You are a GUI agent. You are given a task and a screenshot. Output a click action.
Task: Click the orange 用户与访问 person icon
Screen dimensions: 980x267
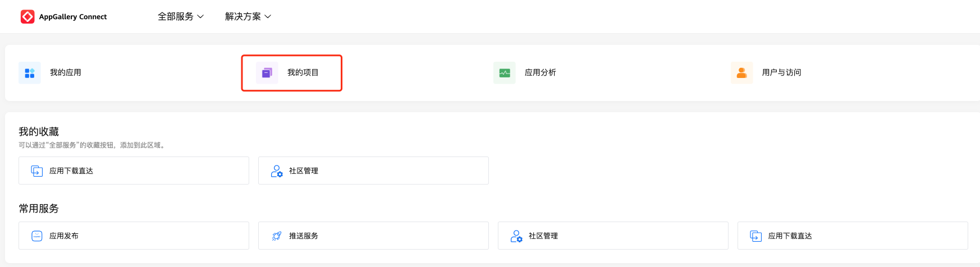[742, 73]
